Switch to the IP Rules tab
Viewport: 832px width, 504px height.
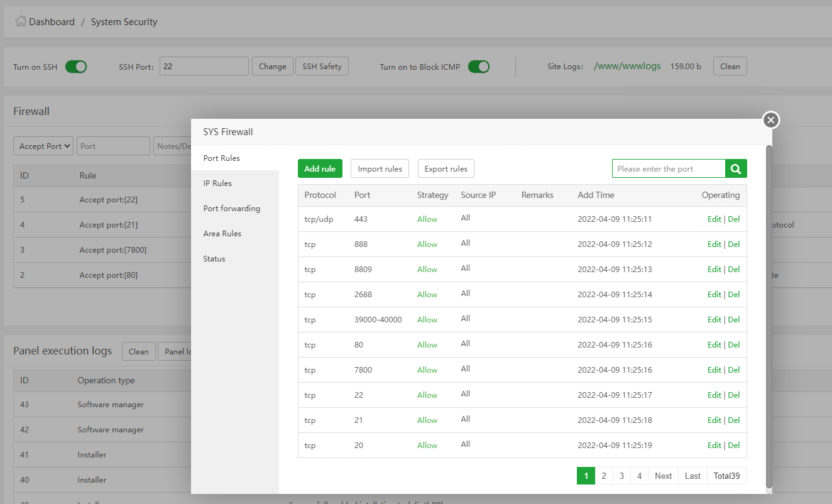[x=217, y=184]
